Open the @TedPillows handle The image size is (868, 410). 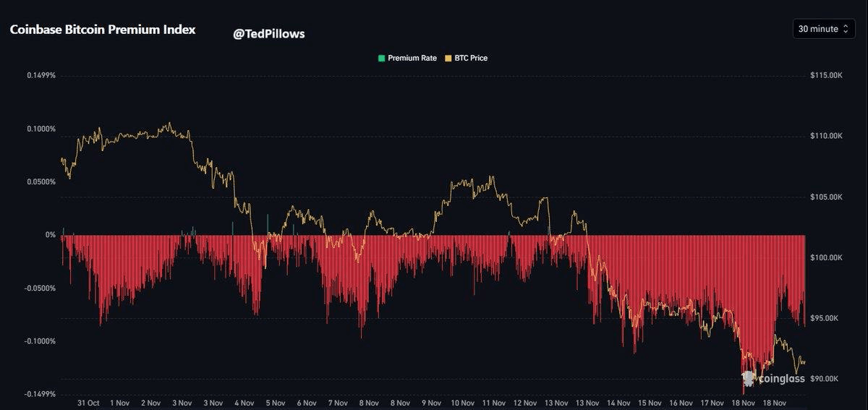(x=269, y=34)
